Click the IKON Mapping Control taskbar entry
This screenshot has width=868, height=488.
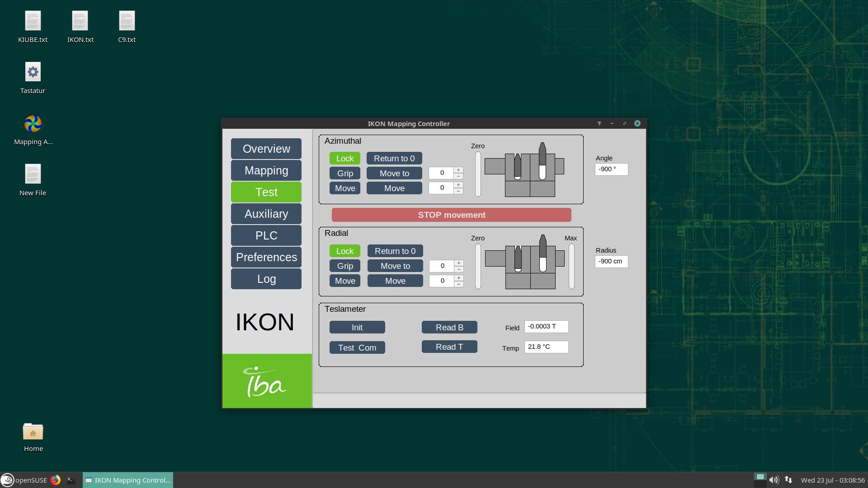pyautogui.click(x=128, y=480)
